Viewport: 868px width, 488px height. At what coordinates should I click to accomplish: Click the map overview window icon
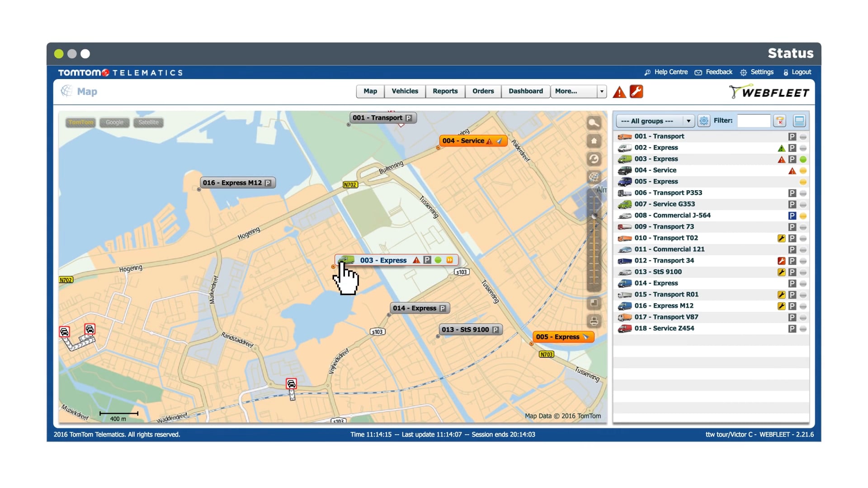coord(594,303)
